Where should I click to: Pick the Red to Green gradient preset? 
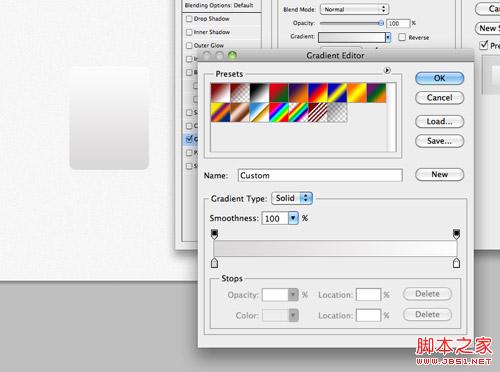tap(279, 93)
